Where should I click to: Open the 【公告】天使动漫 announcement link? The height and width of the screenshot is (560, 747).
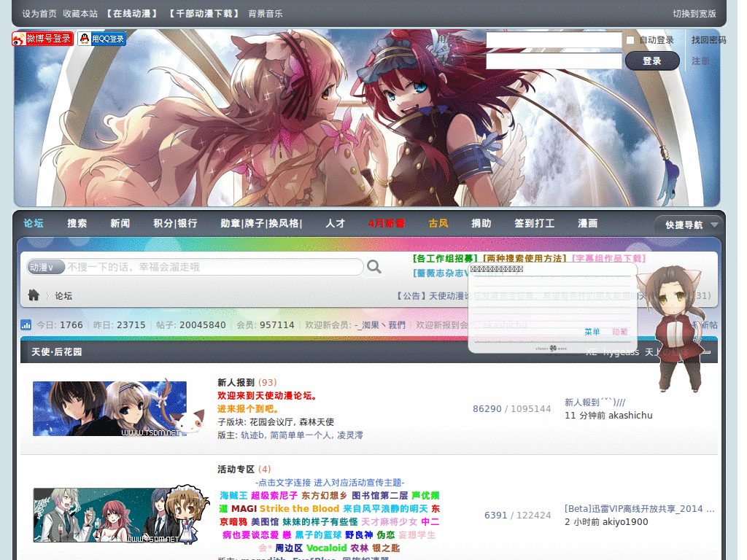430,296
